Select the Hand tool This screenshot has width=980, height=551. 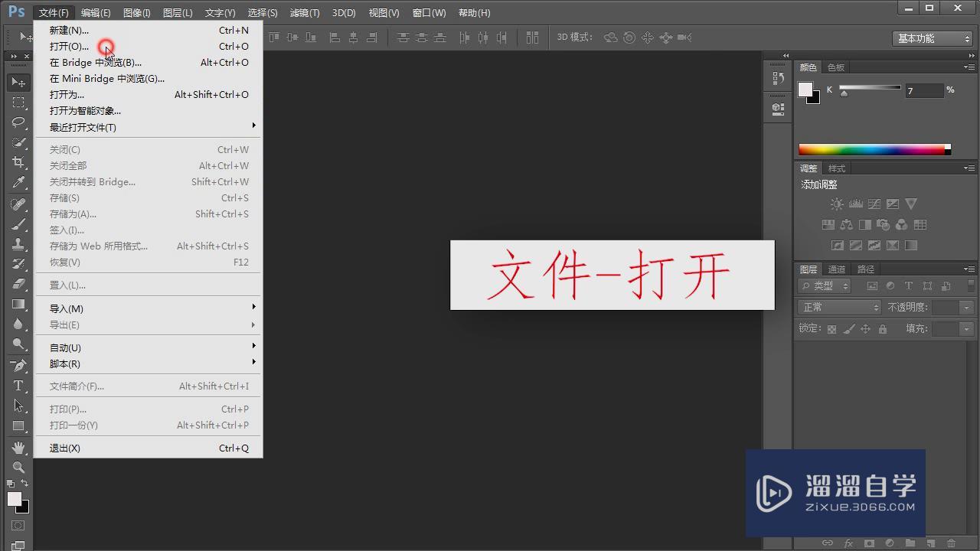pos(18,447)
